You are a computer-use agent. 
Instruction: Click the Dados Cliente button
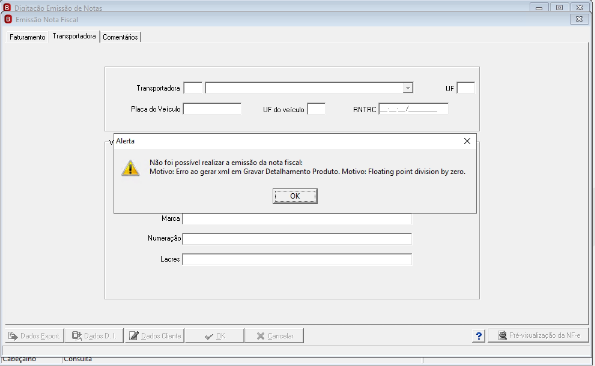pyautogui.click(x=155, y=336)
